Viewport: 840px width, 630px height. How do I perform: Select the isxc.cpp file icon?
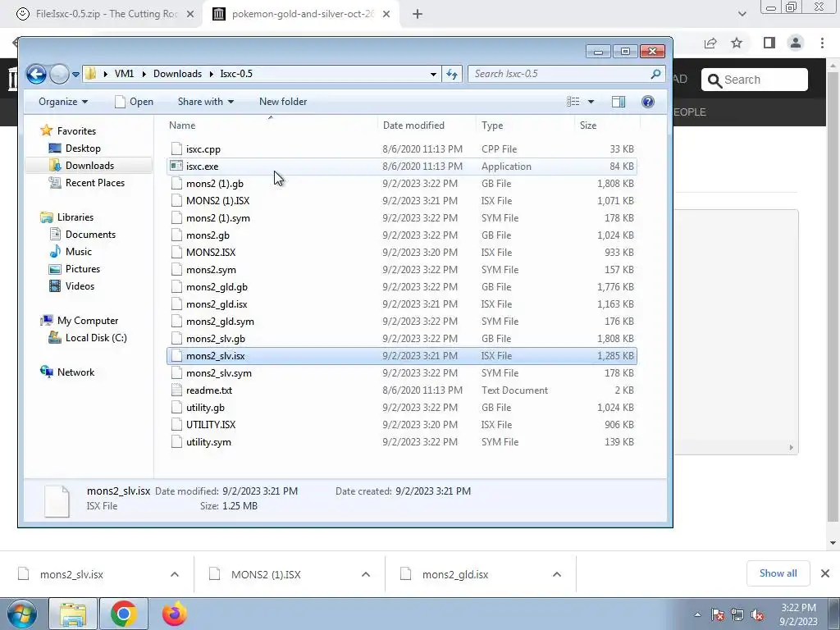176,149
